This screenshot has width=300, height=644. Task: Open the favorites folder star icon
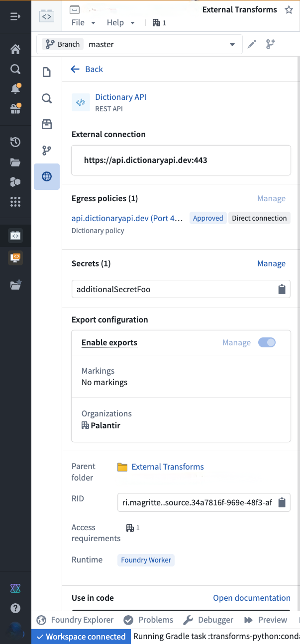click(x=15, y=284)
